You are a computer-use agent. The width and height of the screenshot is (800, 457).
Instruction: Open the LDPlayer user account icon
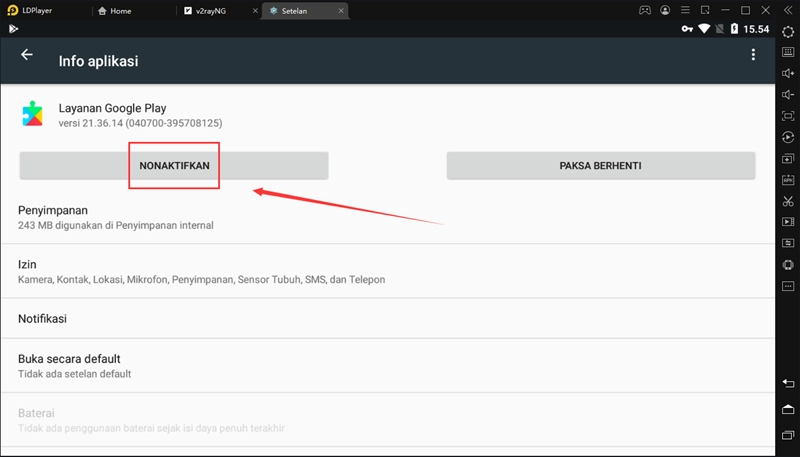click(x=665, y=10)
